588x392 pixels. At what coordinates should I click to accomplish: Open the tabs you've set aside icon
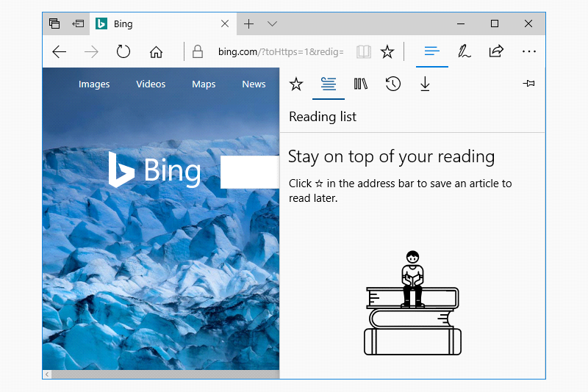pyautogui.click(x=54, y=23)
